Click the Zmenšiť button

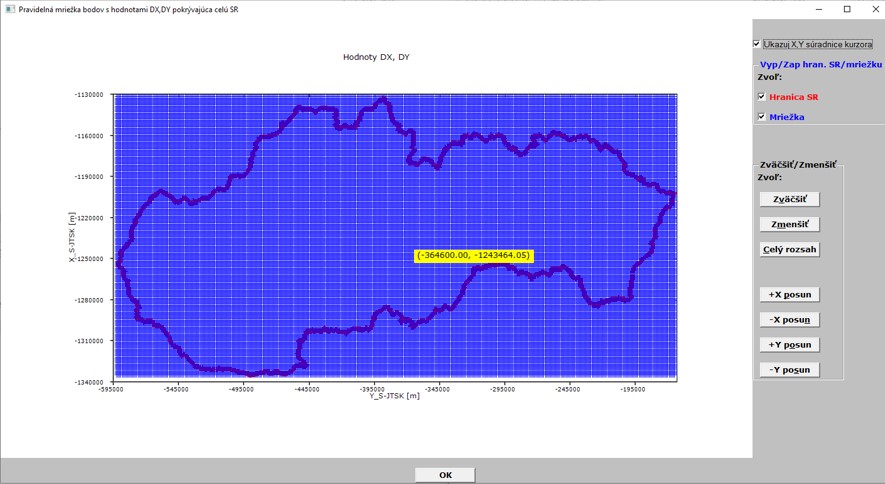[790, 224]
